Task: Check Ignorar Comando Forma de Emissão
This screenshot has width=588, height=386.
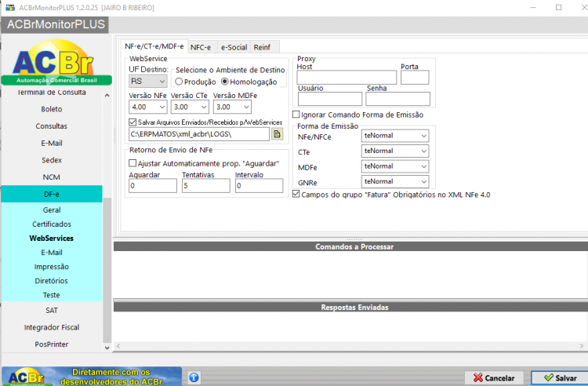Action: [x=296, y=115]
